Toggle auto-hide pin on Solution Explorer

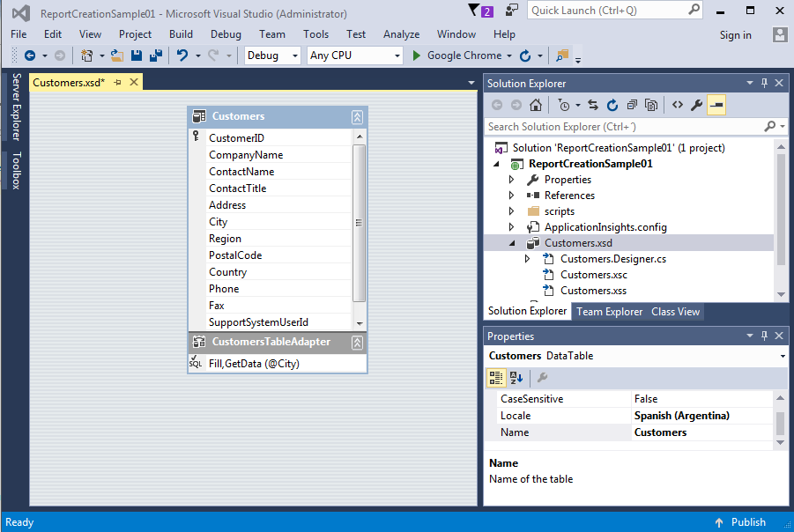tap(765, 83)
